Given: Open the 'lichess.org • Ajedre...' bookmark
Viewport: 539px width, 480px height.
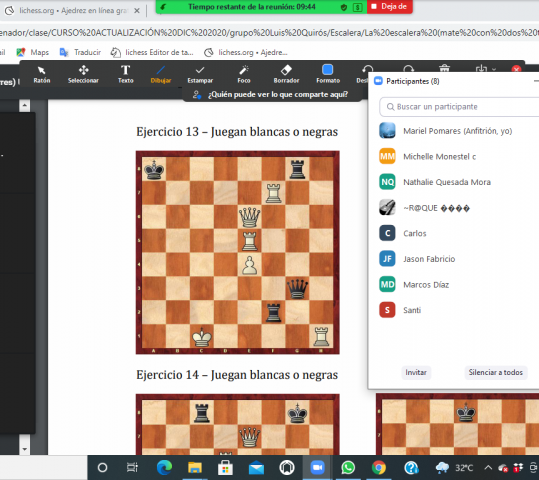Looking at the screenshot, I should click(246, 52).
